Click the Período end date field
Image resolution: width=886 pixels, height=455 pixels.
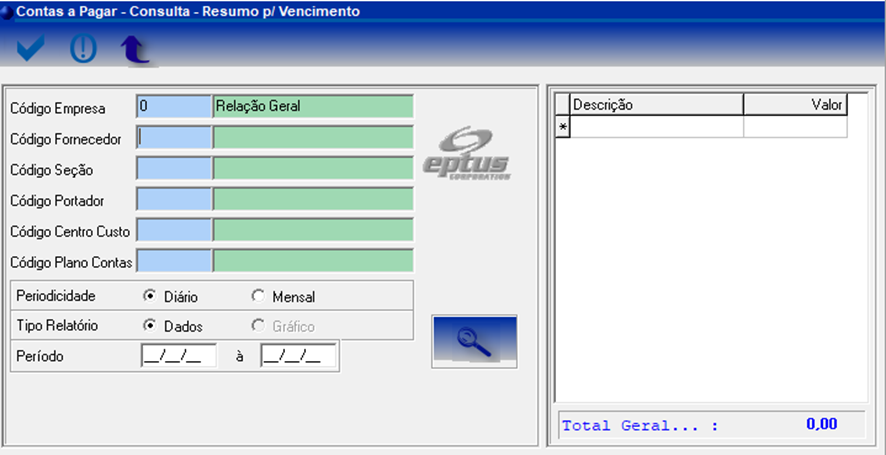(x=298, y=356)
